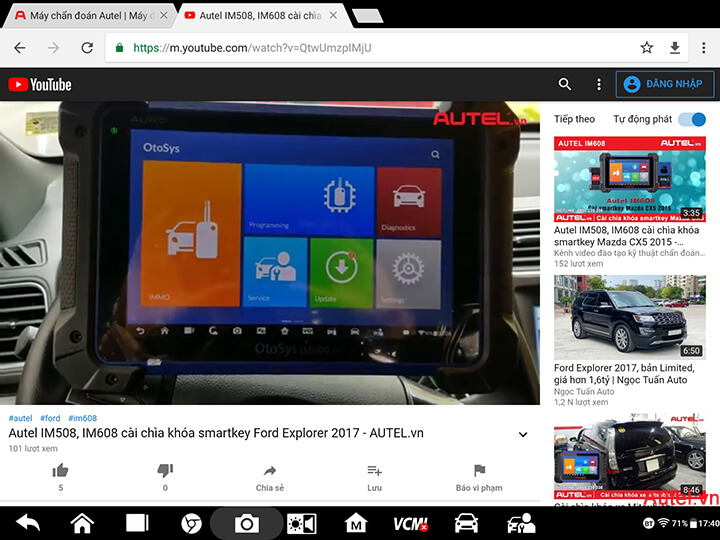Click the MaxiIM home M icon

[356, 523]
